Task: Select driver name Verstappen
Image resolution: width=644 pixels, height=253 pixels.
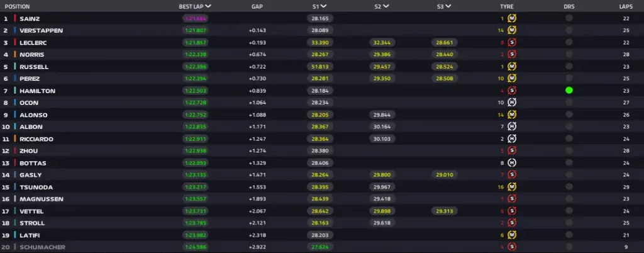Action: (x=41, y=30)
